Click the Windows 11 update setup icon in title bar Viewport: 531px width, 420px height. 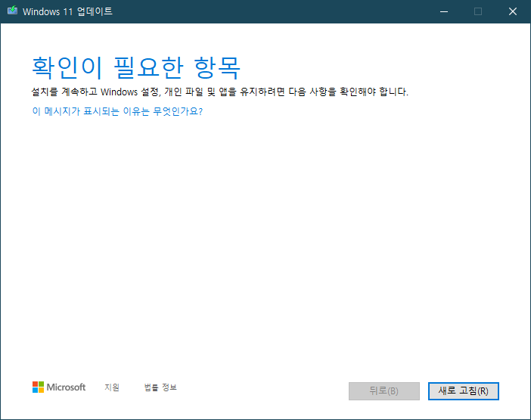13,11
